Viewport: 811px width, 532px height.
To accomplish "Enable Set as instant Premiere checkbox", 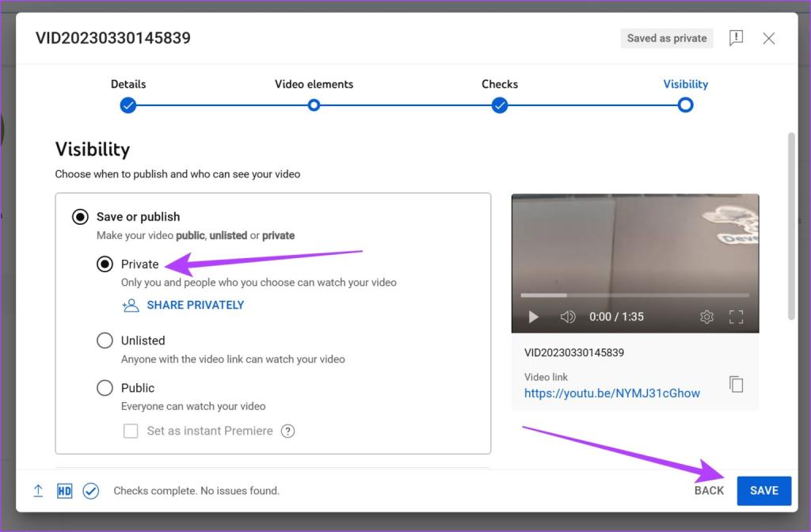I will [131, 431].
